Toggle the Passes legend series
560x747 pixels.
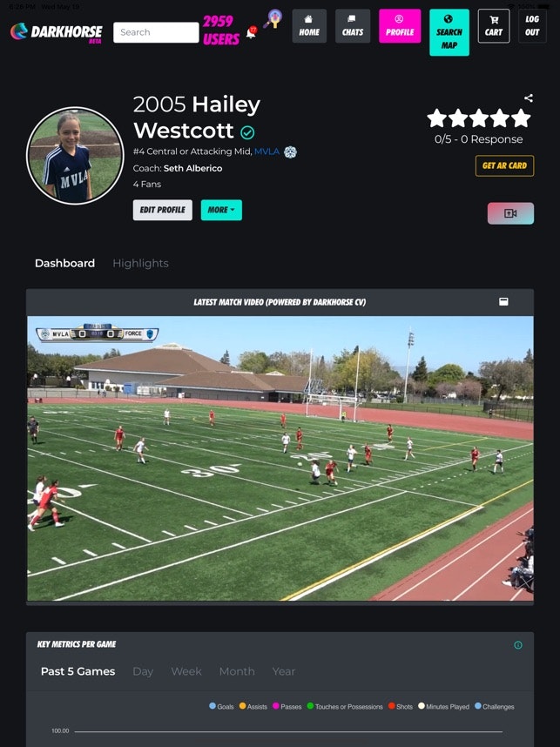tap(287, 706)
